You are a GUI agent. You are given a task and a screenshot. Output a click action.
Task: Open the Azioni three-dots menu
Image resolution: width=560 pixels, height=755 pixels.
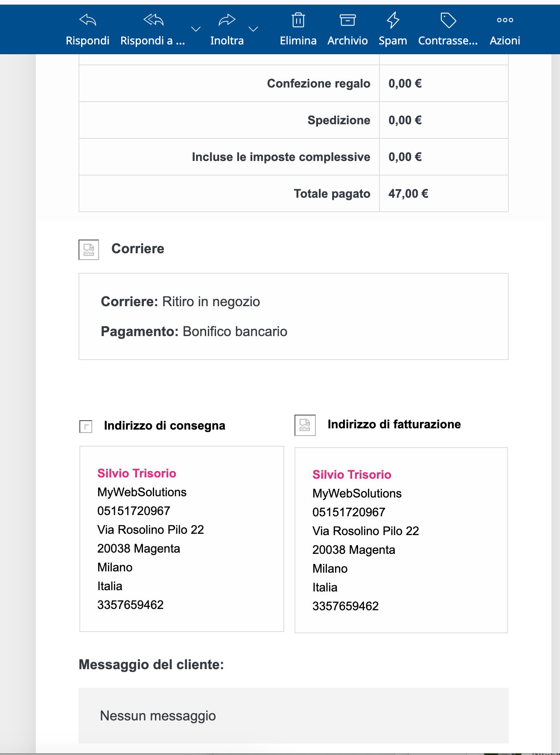505,20
